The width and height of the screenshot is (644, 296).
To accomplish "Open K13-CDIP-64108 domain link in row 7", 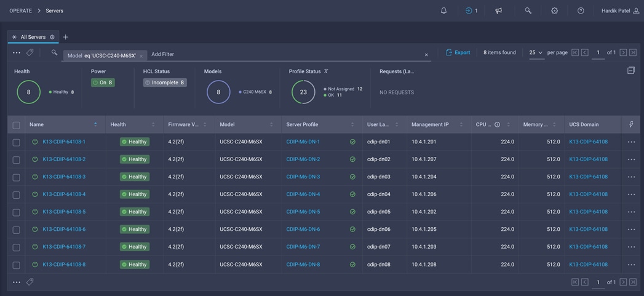I will pos(589,247).
